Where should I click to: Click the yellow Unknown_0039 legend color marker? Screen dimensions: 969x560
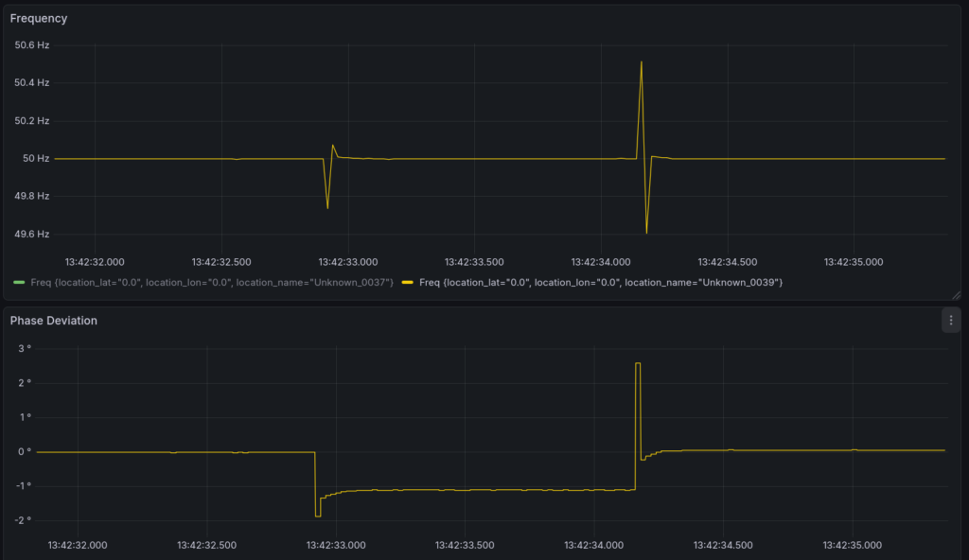point(408,282)
